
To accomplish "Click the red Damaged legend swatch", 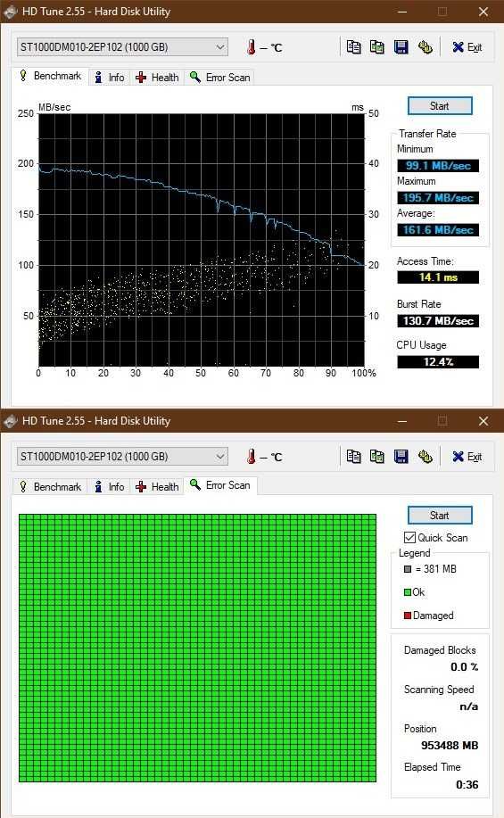I will tap(408, 616).
